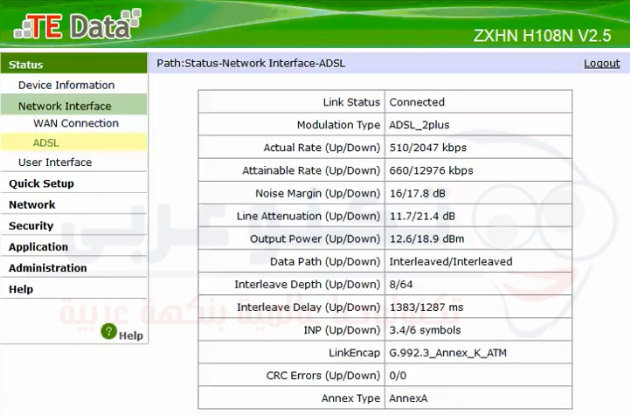
Task: Go to User Interface status page
Action: tap(55, 162)
